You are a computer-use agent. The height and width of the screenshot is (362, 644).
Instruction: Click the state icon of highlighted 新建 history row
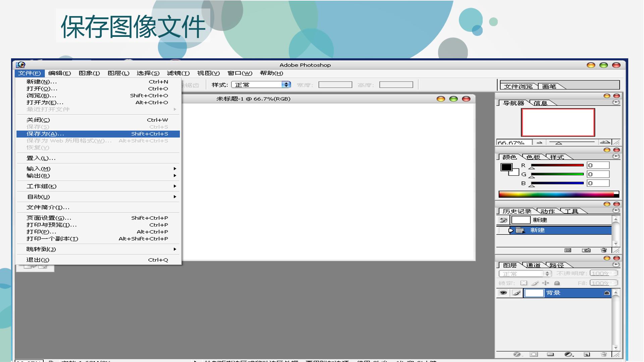coord(520,230)
